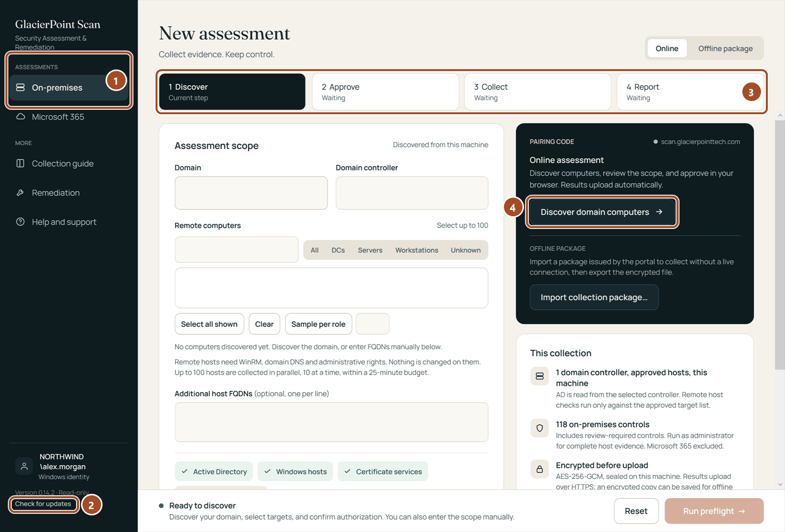
Task: Click 'Select up to 100' text
Action: click(462, 226)
